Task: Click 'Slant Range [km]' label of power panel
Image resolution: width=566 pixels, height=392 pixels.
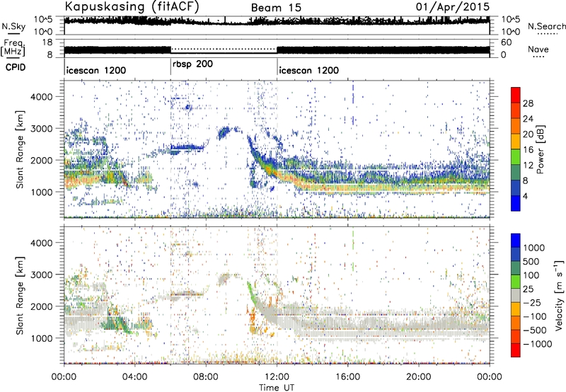Action: pyautogui.click(x=20, y=149)
